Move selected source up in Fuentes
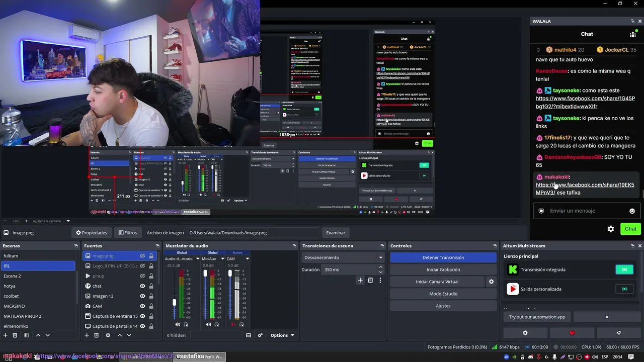This screenshot has height=362, width=644. click(x=120, y=335)
